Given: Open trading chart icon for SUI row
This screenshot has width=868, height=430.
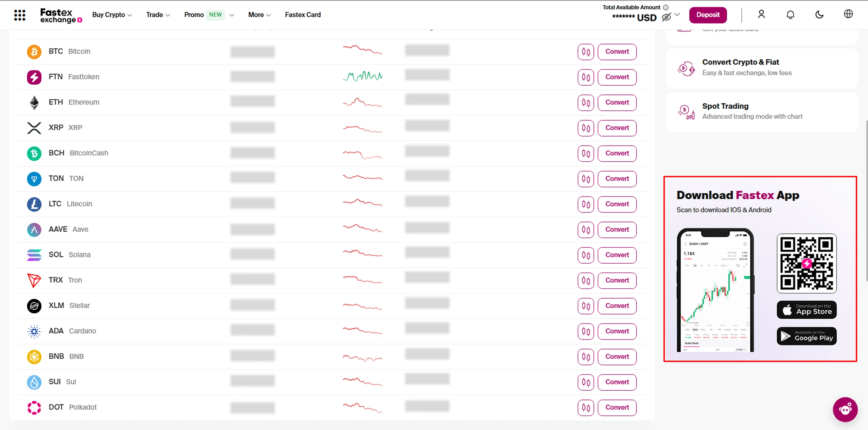Looking at the screenshot, I should (586, 382).
